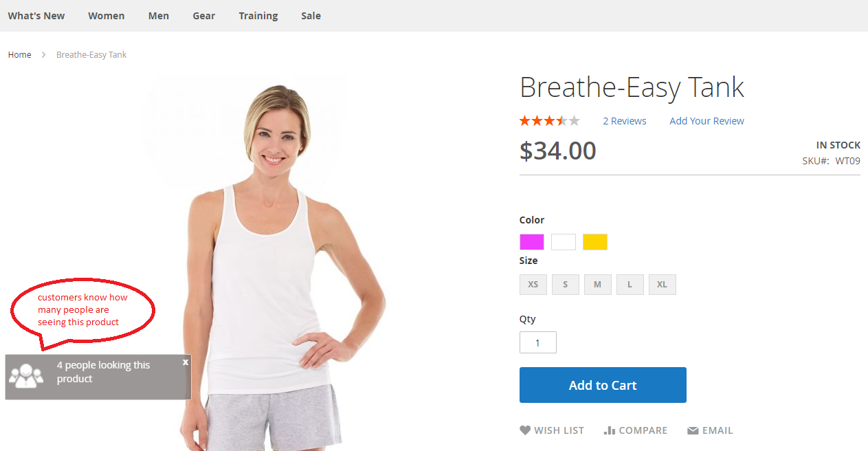Click Add Your Review link
The height and width of the screenshot is (451, 868).
coord(706,121)
